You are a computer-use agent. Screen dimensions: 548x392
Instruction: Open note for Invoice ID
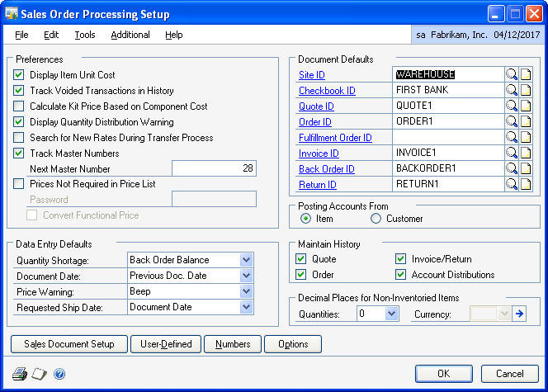coord(526,153)
